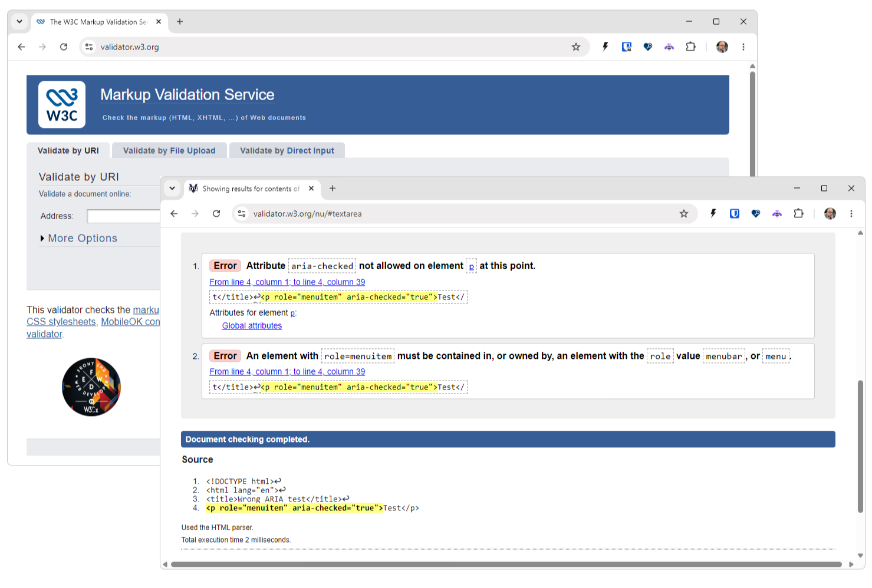Open a new tab in the back window
The image size is (872, 588).
180,22
